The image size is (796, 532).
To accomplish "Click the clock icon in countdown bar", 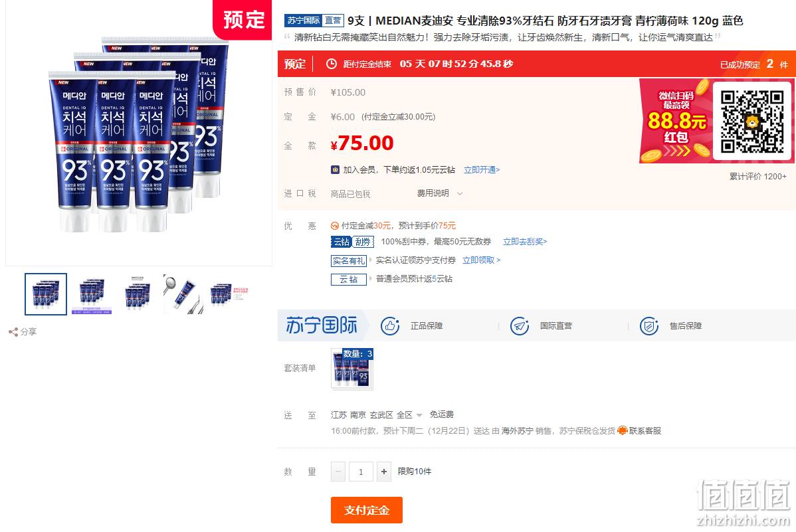I will [x=331, y=64].
